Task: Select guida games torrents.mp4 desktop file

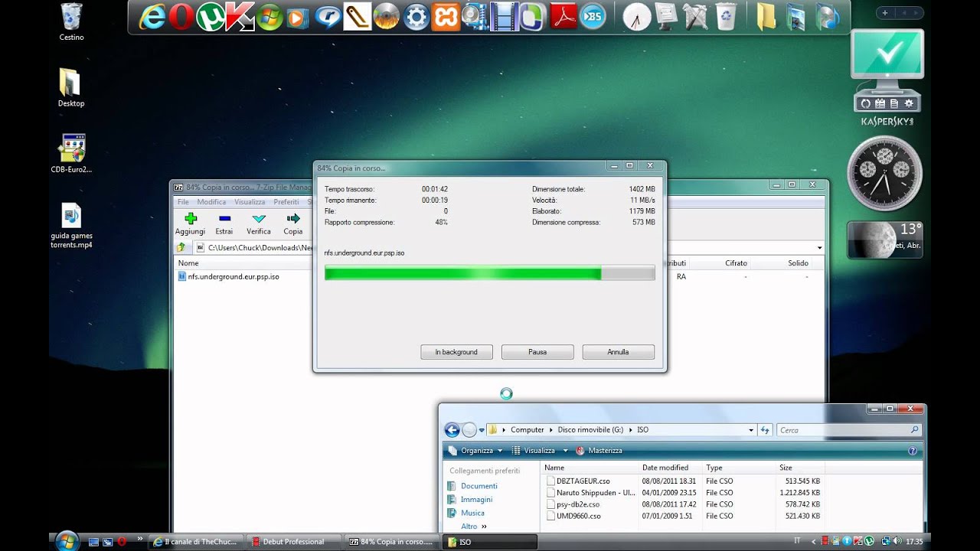Action: (x=71, y=226)
